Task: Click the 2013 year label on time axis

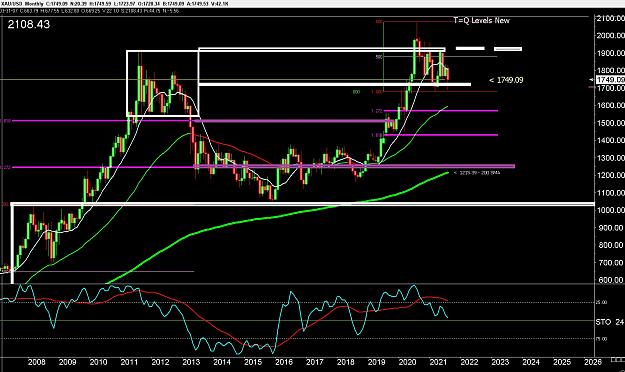Action: 191,362
